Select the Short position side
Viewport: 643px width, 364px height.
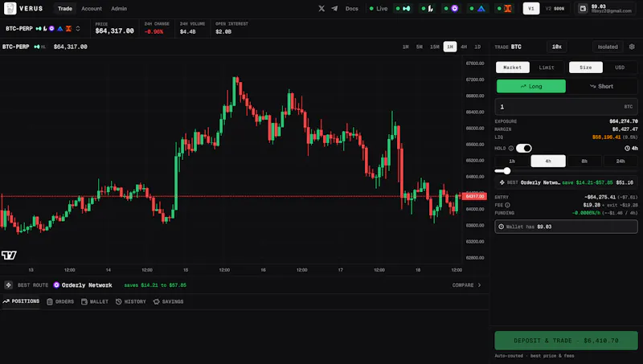coord(601,87)
